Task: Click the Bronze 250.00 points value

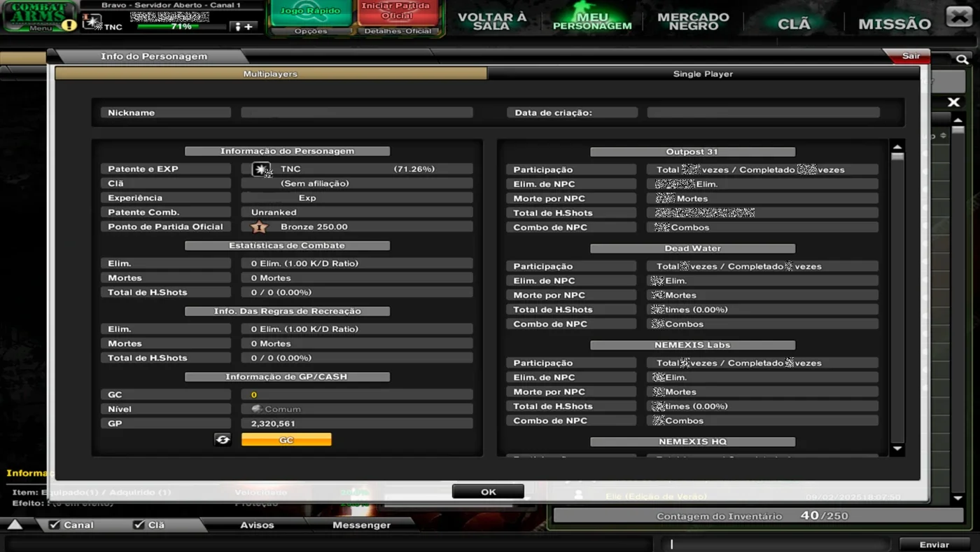Action: point(314,227)
